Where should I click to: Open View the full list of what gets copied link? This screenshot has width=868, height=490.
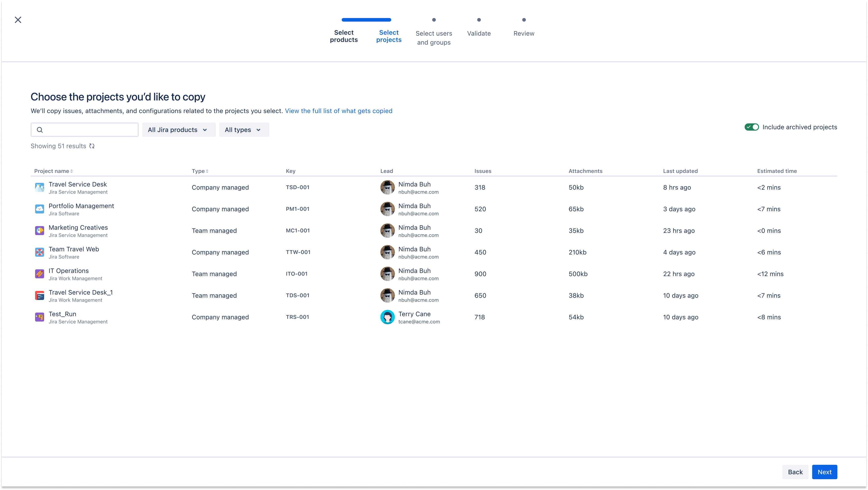(x=339, y=111)
